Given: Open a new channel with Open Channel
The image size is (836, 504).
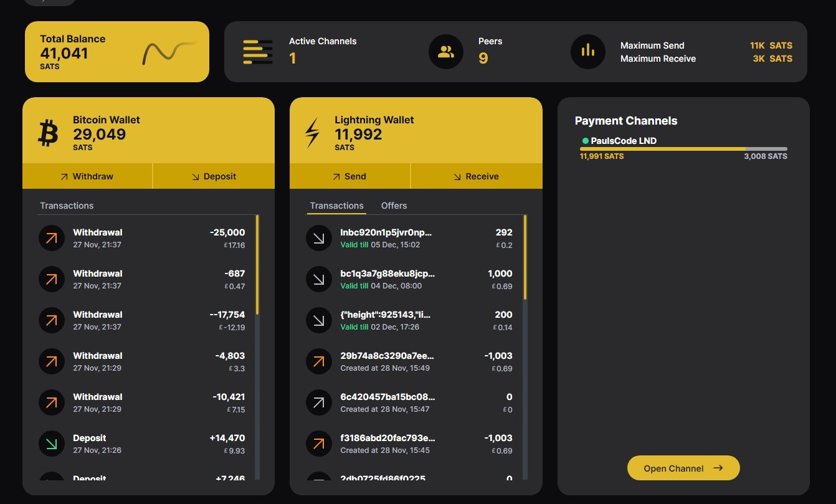Looking at the screenshot, I should (683, 468).
